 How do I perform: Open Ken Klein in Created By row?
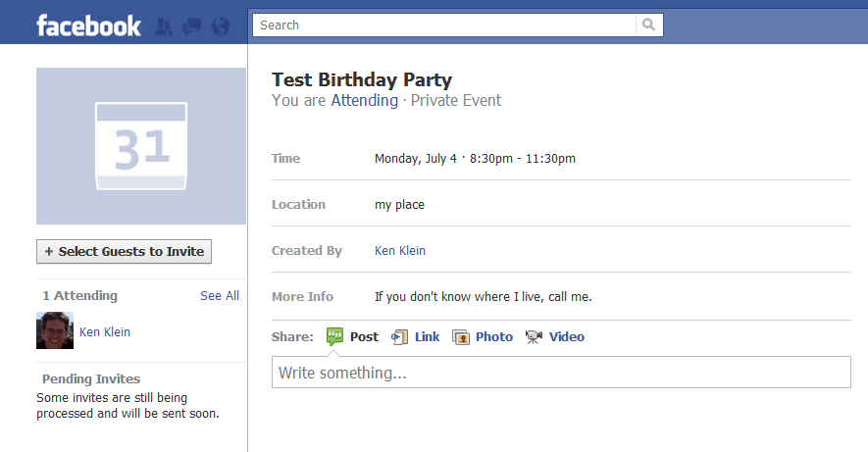click(x=400, y=250)
